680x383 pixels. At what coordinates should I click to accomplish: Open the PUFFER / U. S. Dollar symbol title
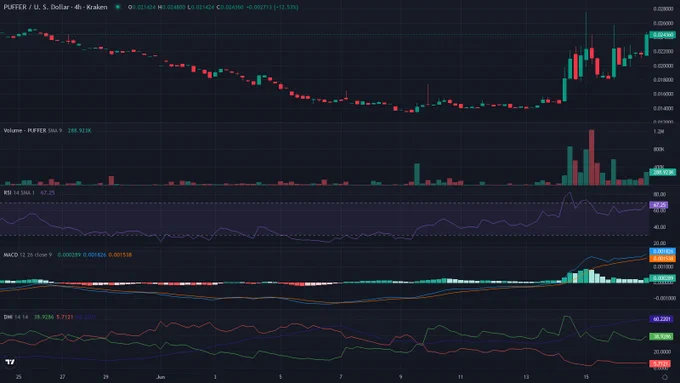[56, 7]
